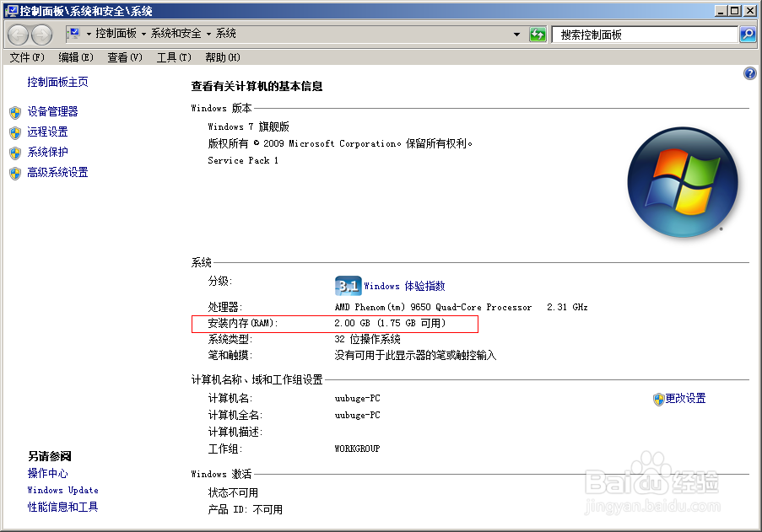
Task: Click the 搜索控制面板 search field
Action: 645,35
